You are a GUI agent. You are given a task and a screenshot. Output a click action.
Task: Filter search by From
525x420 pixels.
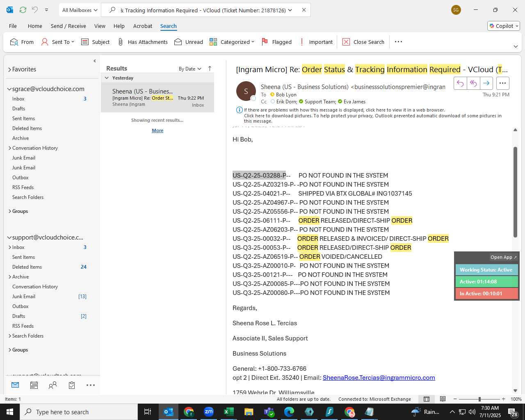pos(22,42)
